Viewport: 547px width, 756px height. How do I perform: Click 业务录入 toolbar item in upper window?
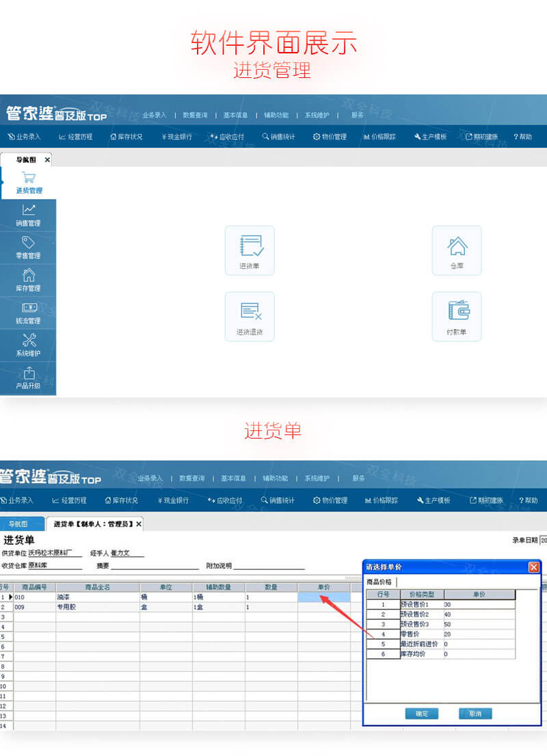(x=25, y=137)
